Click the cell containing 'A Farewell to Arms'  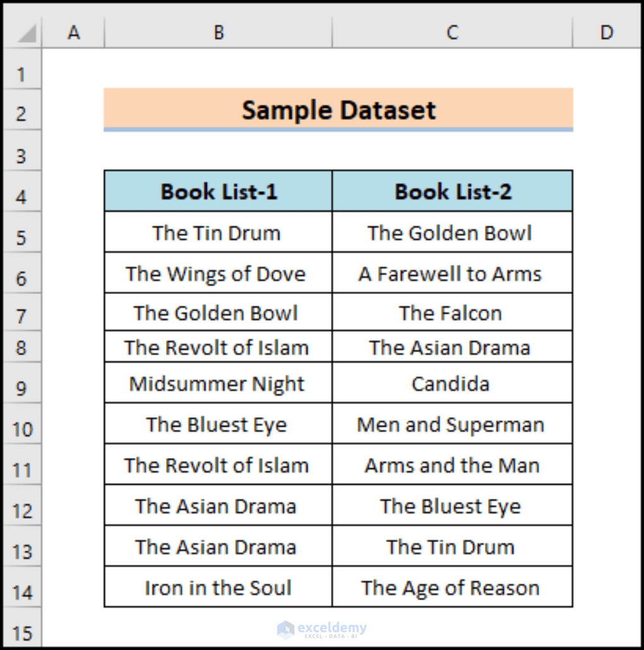click(451, 273)
